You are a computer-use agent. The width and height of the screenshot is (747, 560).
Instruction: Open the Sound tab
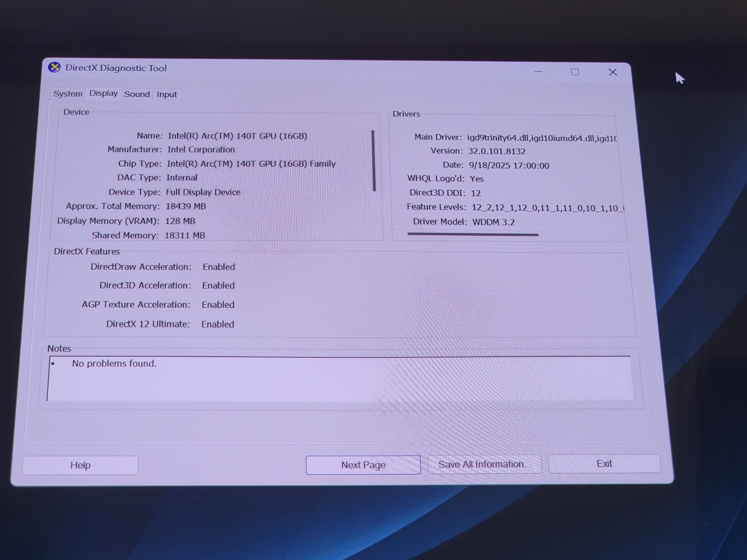tap(137, 94)
